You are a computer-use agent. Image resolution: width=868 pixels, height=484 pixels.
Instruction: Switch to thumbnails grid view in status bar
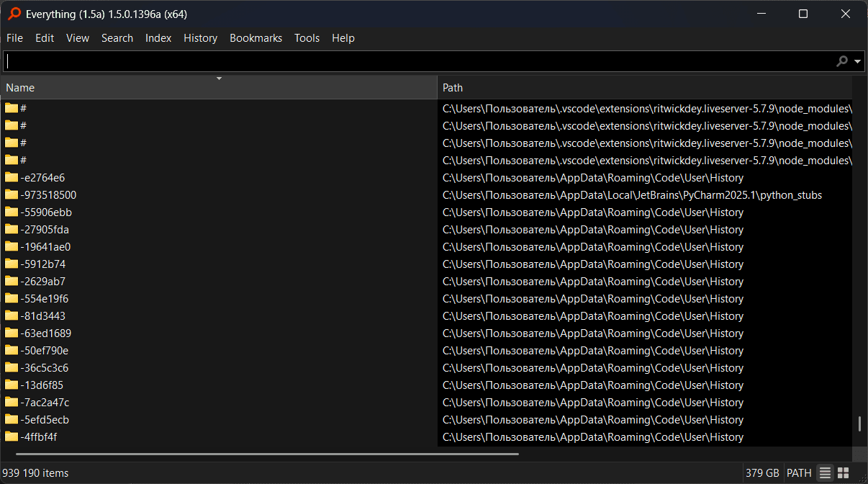pos(843,473)
